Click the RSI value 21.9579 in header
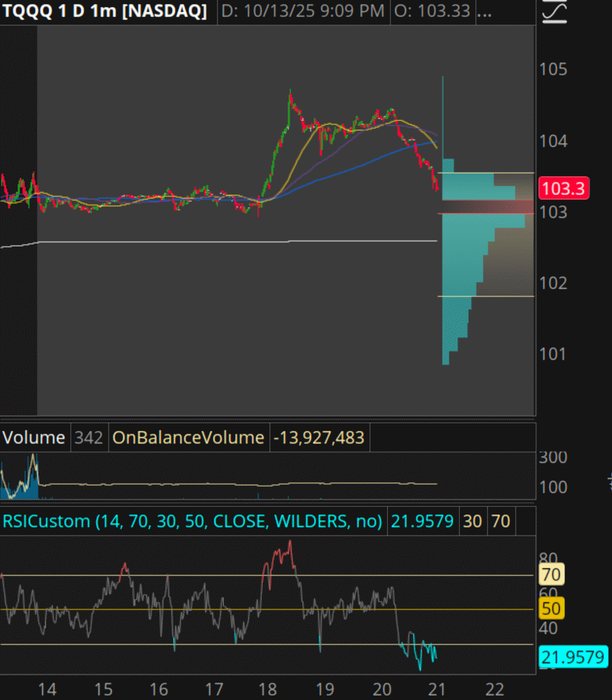Viewport: 612px width, 700px height. [422, 521]
